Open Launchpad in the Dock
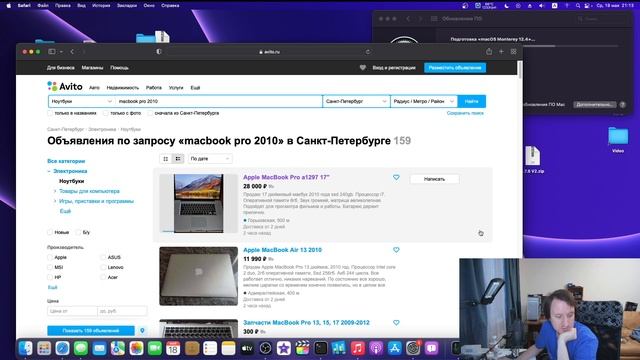 point(44,348)
